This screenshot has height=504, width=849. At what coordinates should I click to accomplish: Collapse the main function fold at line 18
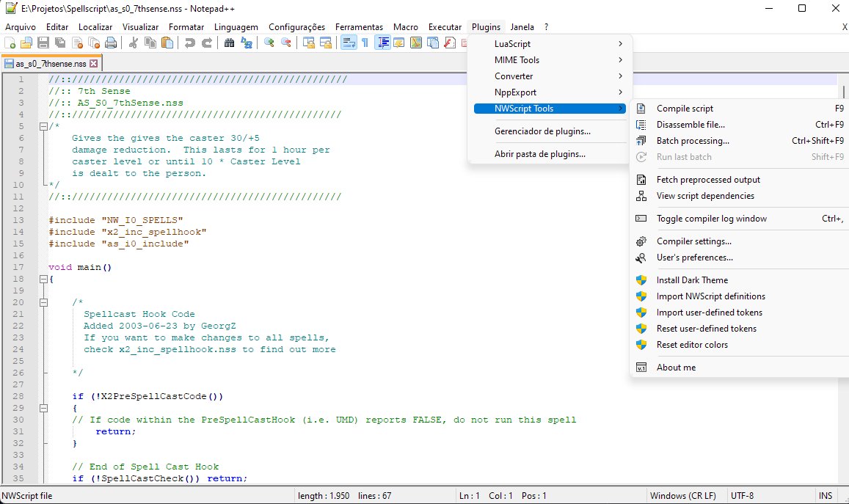point(43,280)
